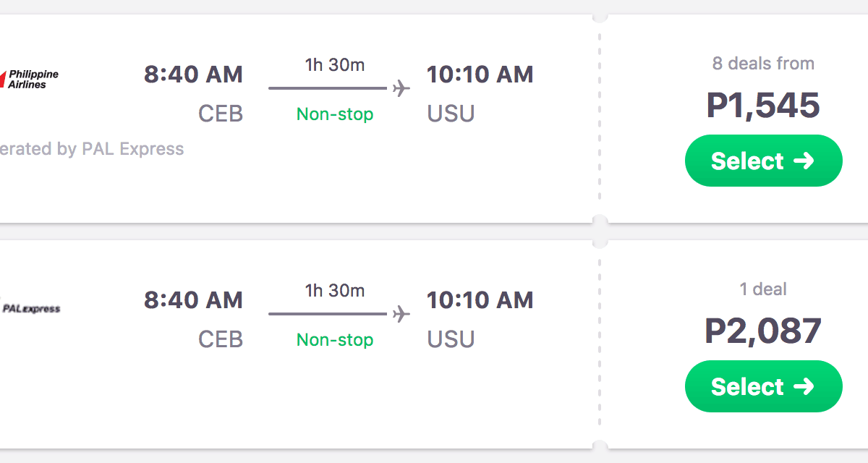Click the Philippine Airlines logo
This screenshot has height=463, width=868.
click(x=30, y=79)
